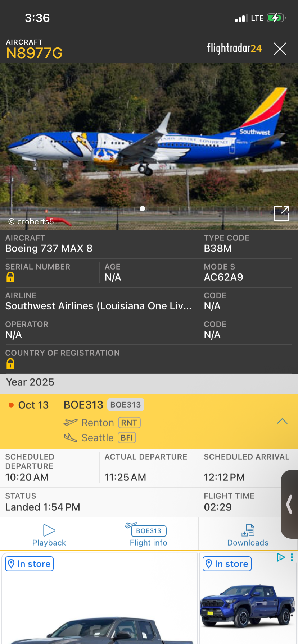Screen dimensions: 298x644
Task: Open Flight info for BOE313
Action: pyautogui.click(x=148, y=535)
